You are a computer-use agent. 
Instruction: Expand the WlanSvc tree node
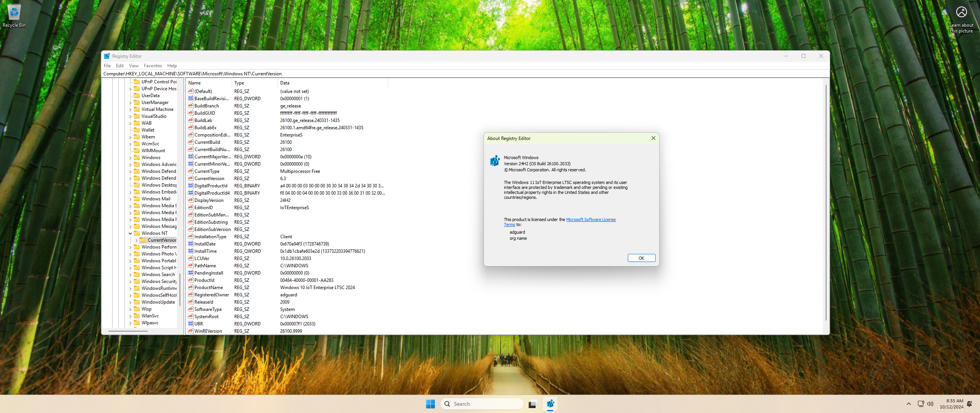pos(130,316)
